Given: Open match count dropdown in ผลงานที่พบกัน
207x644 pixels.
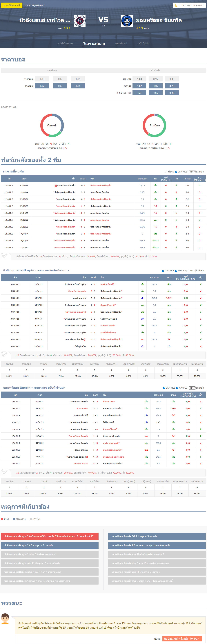Looking at the screenshot, I should (192, 172).
